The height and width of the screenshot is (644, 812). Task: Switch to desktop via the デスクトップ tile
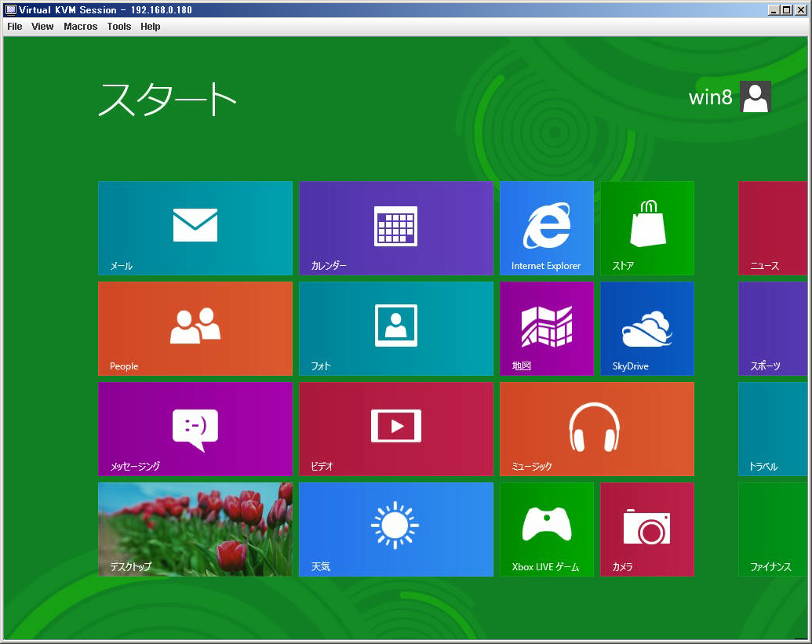195,529
